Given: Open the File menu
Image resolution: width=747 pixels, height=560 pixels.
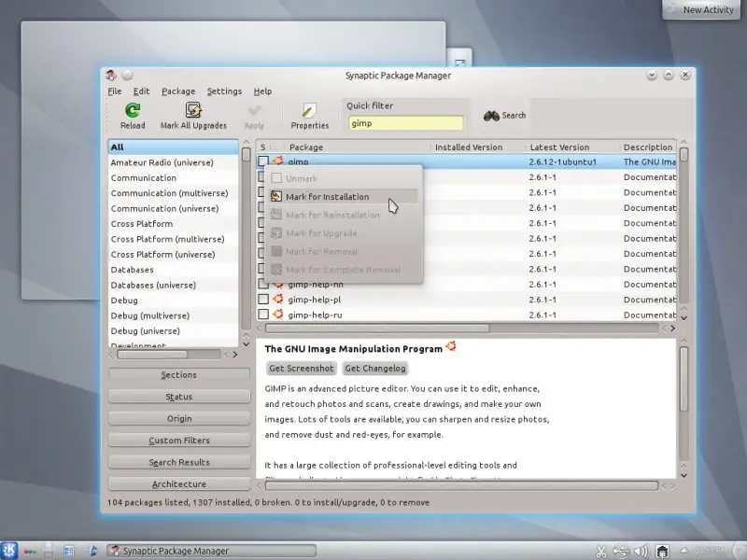Looking at the screenshot, I should (114, 91).
